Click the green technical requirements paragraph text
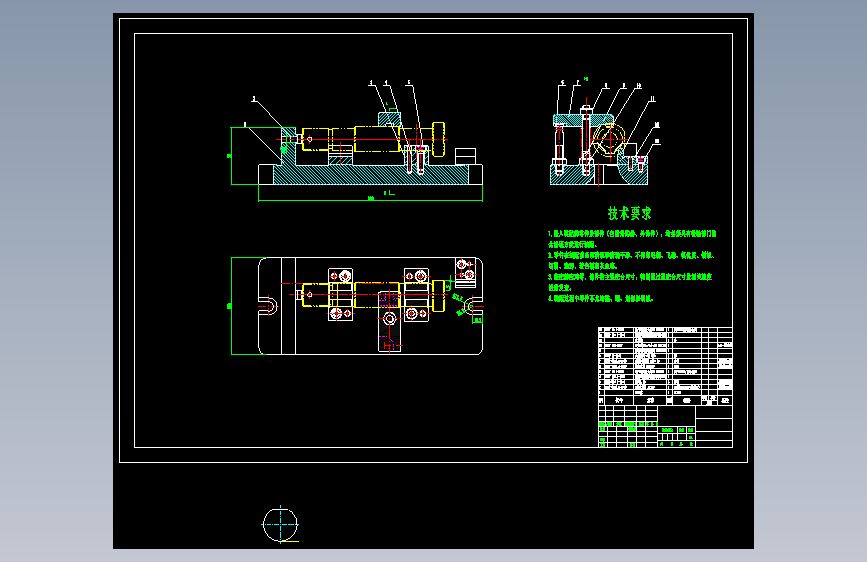 [632, 266]
